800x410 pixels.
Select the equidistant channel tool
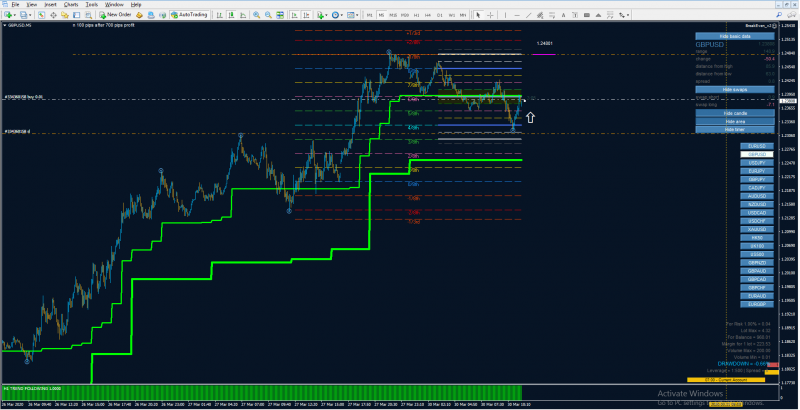point(540,15)
